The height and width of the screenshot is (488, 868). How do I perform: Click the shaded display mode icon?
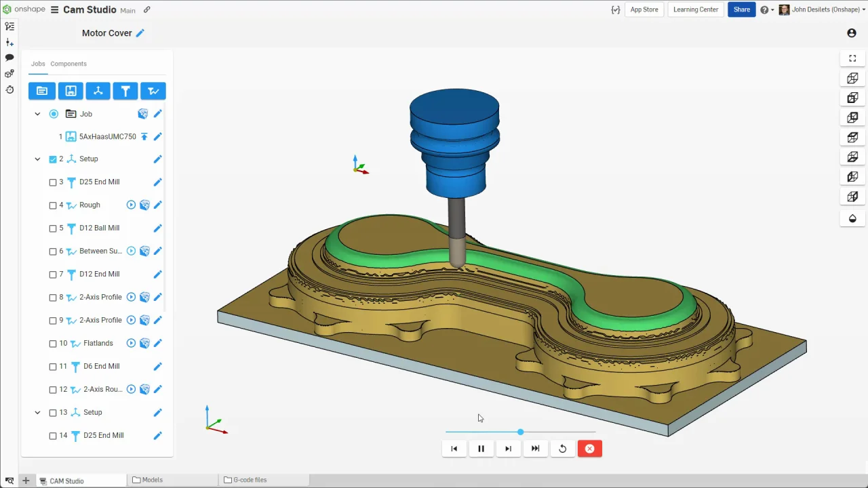(x=852, y=219)
